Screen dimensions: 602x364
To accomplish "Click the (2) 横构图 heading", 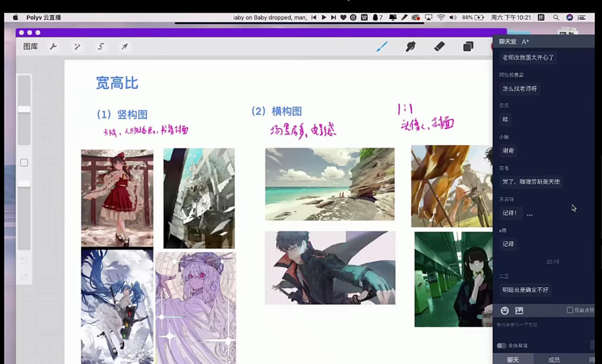I will coord(277,111).
